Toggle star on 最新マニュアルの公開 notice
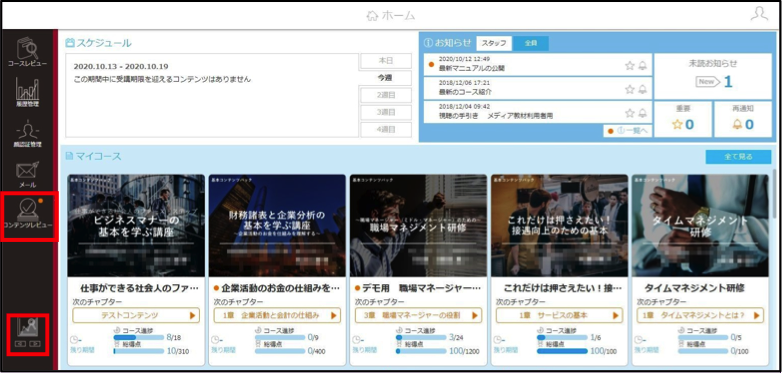 click(x=630, y=65)
